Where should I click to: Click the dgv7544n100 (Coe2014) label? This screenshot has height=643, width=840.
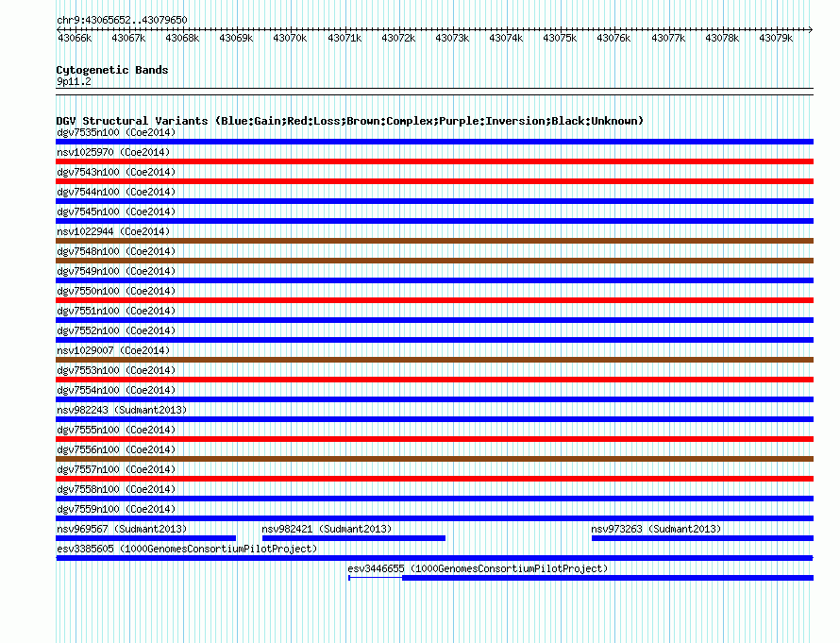(116, 192)
